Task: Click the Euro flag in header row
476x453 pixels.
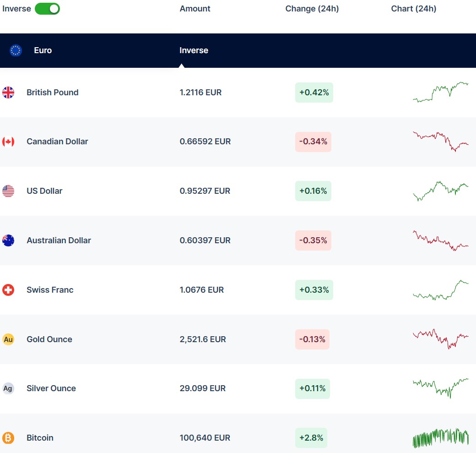Action: [x=16, y=50]
